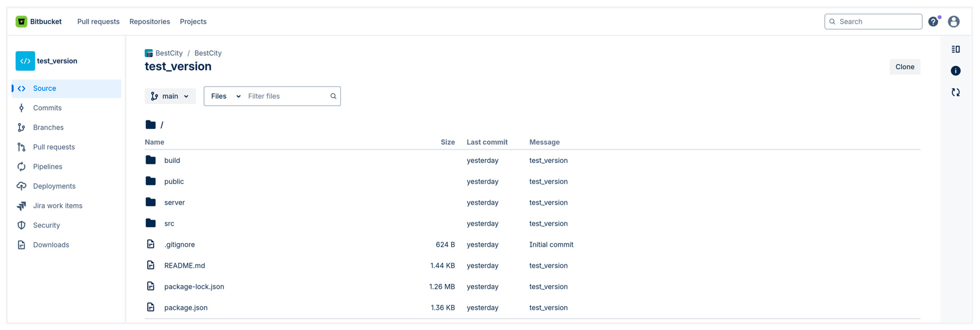Click the search magnifier in Filter files

coord(333,96)
